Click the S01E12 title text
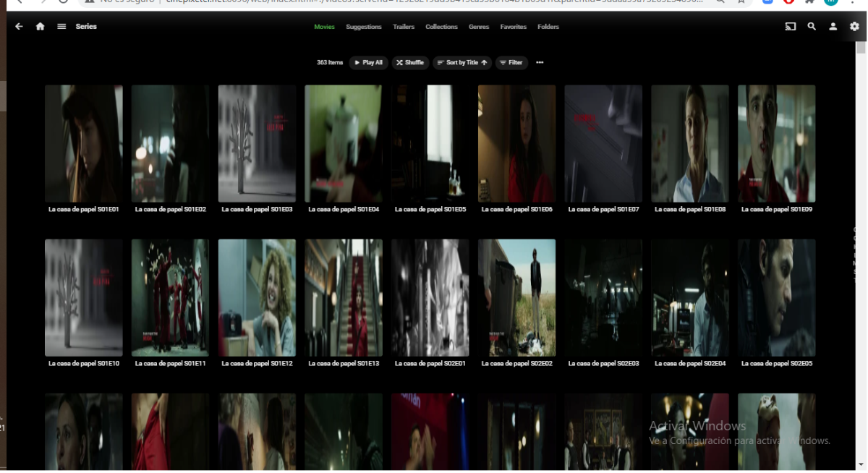 [257, 364]
